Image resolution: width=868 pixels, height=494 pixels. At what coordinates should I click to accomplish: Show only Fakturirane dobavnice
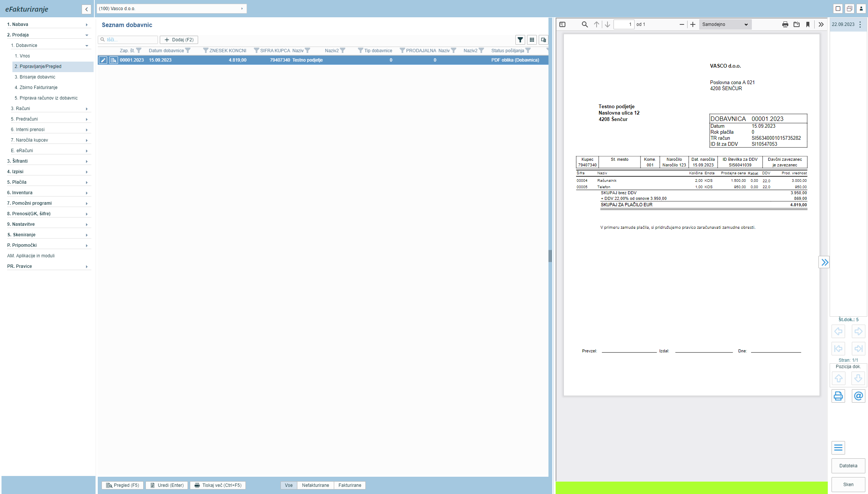tap(350, 485)
